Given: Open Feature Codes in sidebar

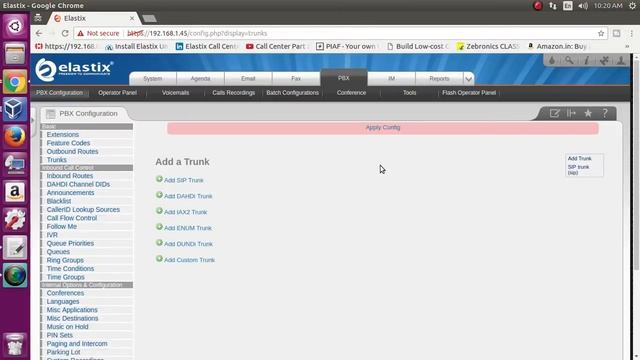Looking at the screenshot, I should pyautogui.click(x=68, y=143).
